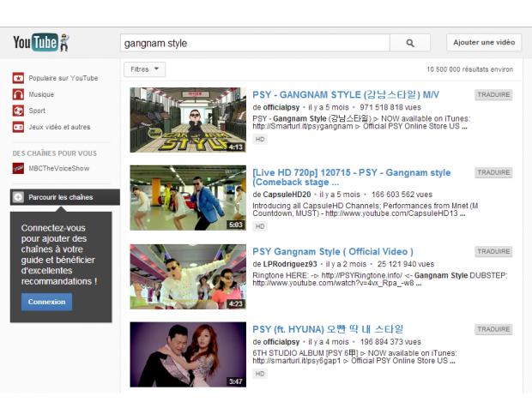Click the 196 894 373 vues count
The image size is (532, 420).
point(390,342)
